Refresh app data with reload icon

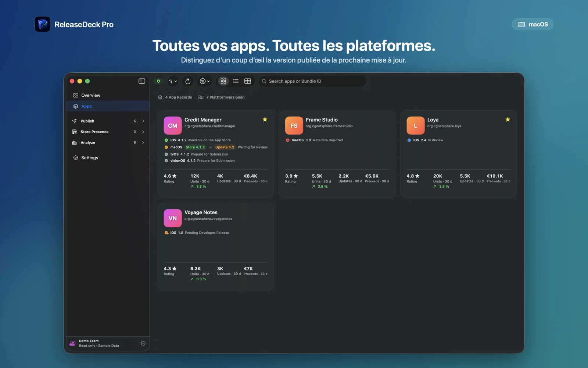tap(188, 81)
